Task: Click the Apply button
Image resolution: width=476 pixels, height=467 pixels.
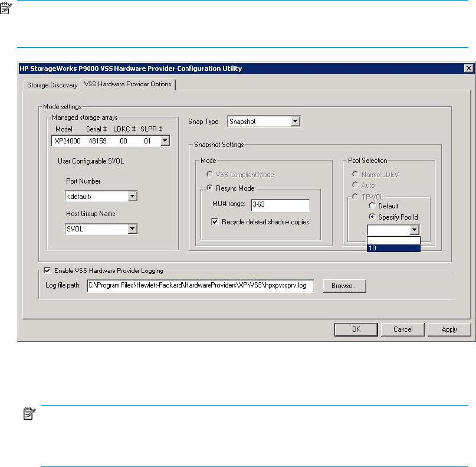Action: click(x=449, y=329)
